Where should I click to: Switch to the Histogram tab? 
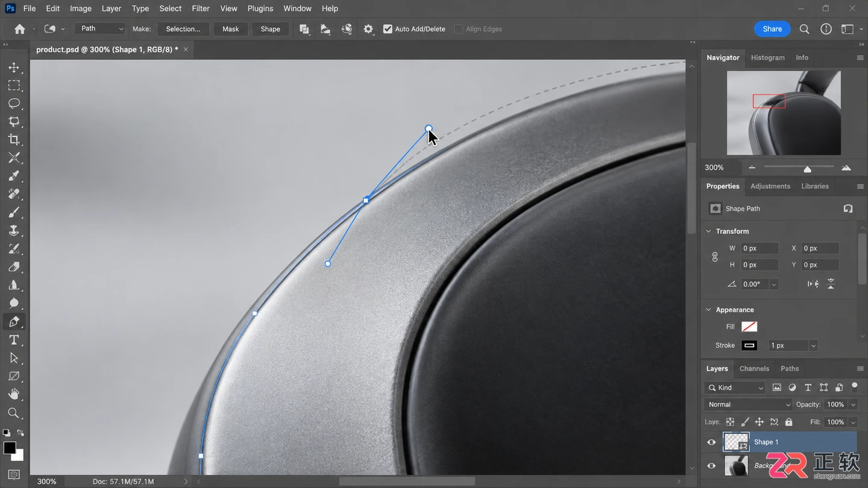point(768,58)
